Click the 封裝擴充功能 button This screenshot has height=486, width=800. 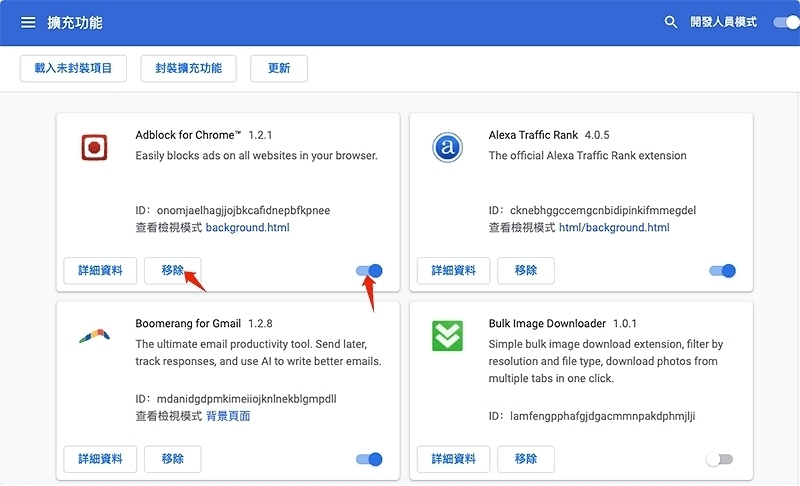tap(188, 68)
